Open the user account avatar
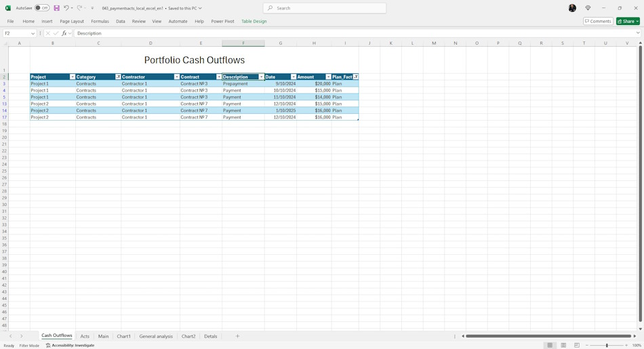Viewport: 644px width, 349px height. pos(572,8)
